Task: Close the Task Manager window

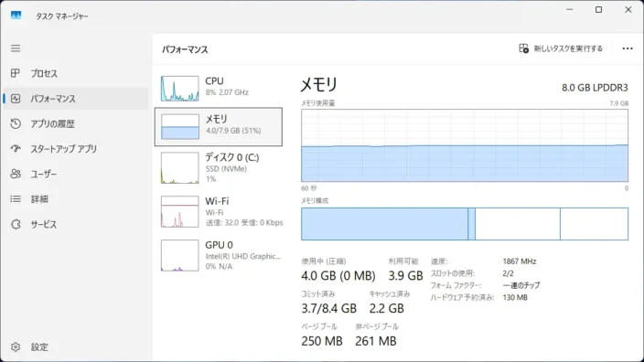Action: (x=628, y=9)
